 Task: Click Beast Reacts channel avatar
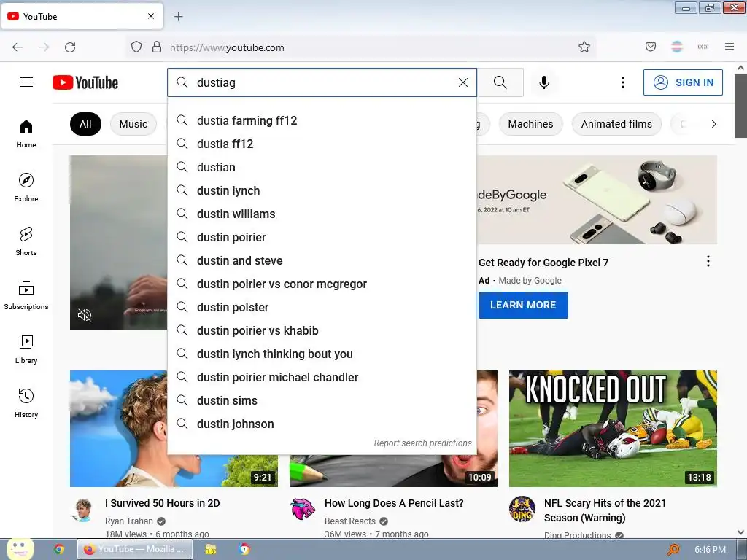303,510
